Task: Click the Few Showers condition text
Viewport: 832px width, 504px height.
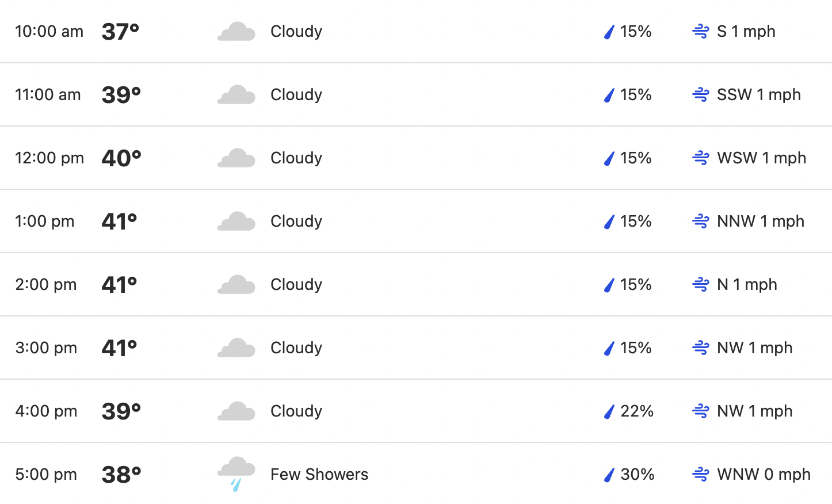Action: tap(319, 474)
